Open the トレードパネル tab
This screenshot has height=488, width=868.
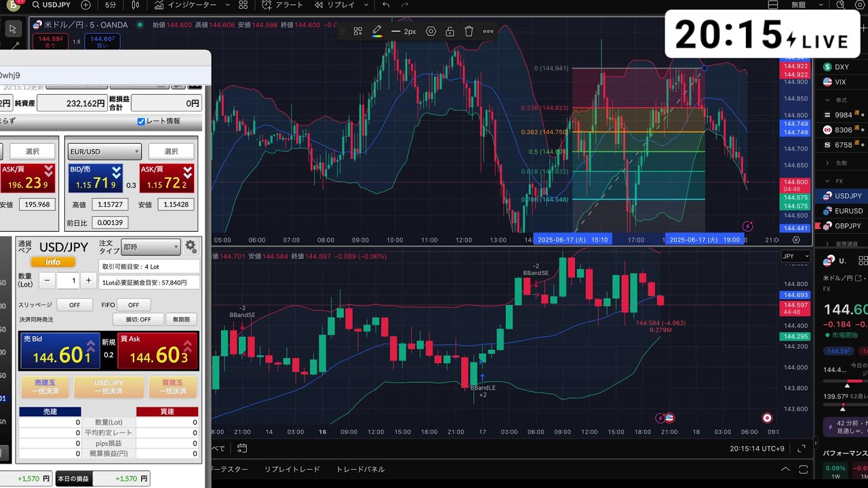(x=360, y=469)
